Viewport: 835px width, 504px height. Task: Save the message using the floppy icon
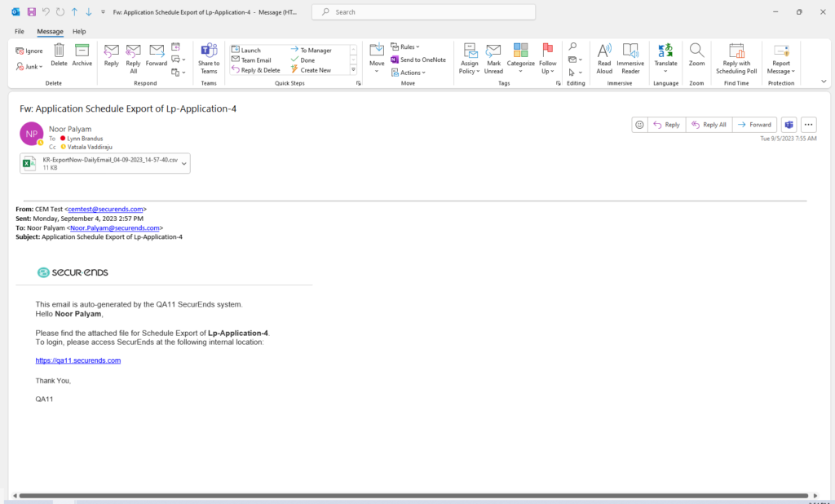point(32,11)
